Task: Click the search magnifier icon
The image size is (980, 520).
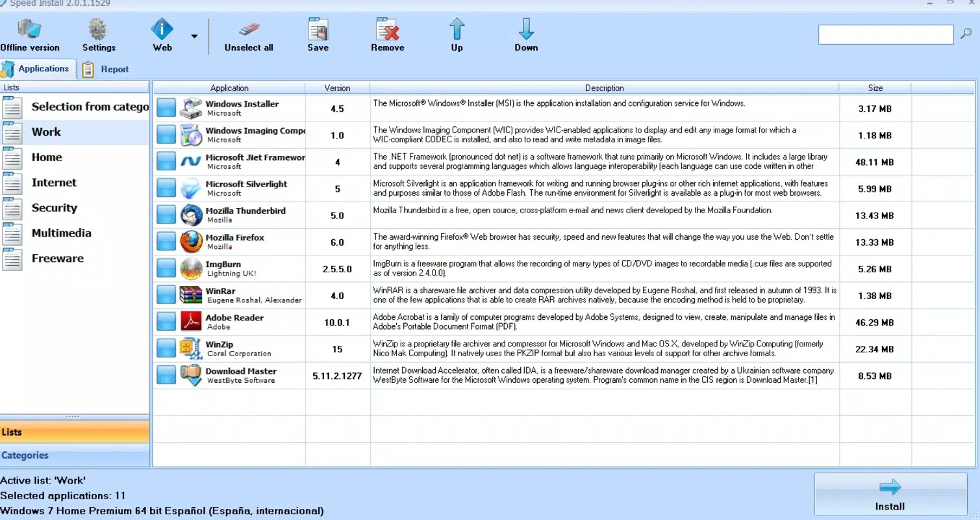Action: pos(966,34)
